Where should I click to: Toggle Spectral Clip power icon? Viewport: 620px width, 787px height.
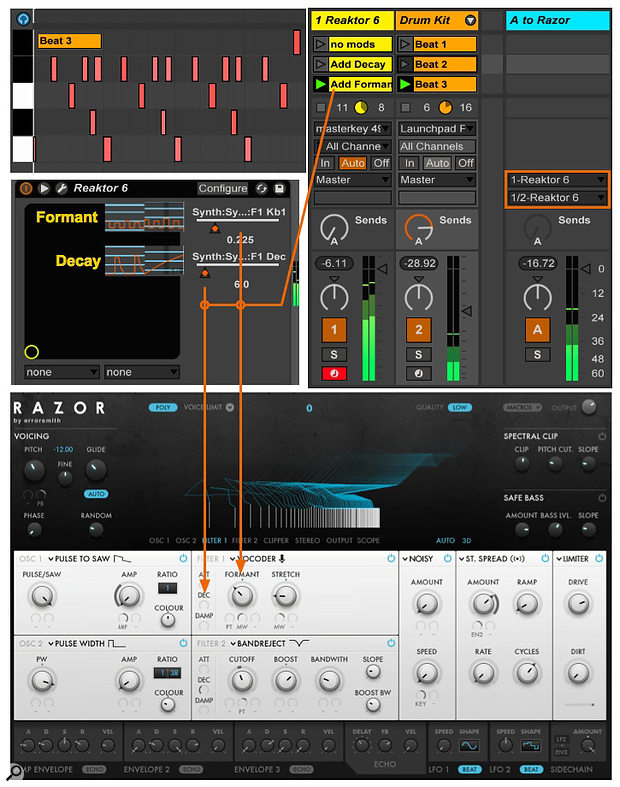pos(602,436)
